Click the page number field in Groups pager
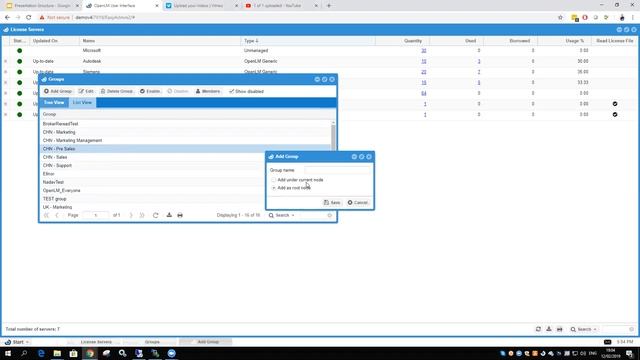The height and width of the screenshot is (360, 640). pyautogui.click(x=96, y=215)
